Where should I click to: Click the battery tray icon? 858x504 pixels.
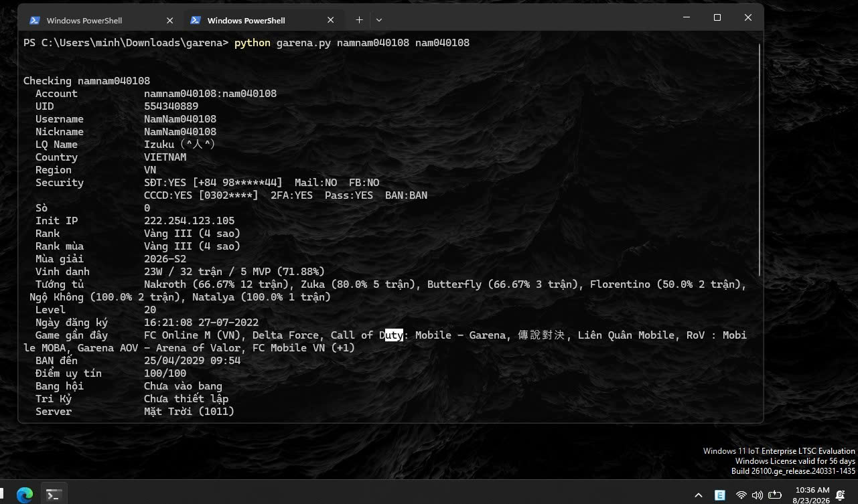775,495
